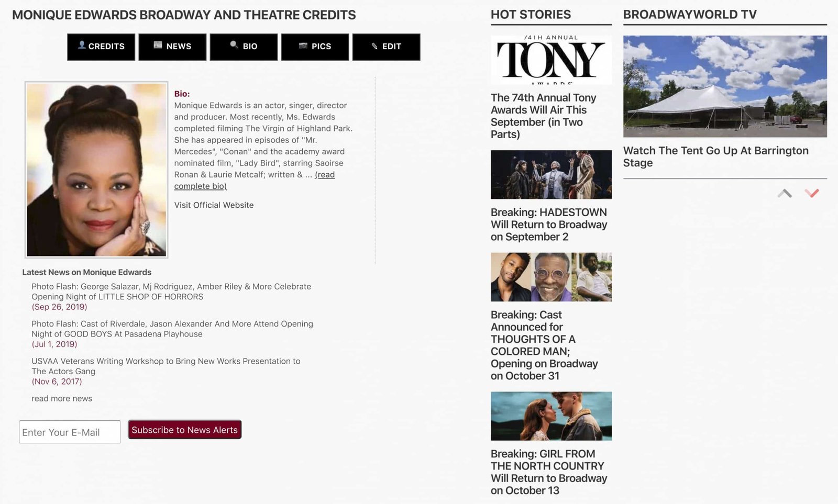Click Subscribe to News Alerts button
This screenshot has width=838, height=504.
tap(184, 430)
